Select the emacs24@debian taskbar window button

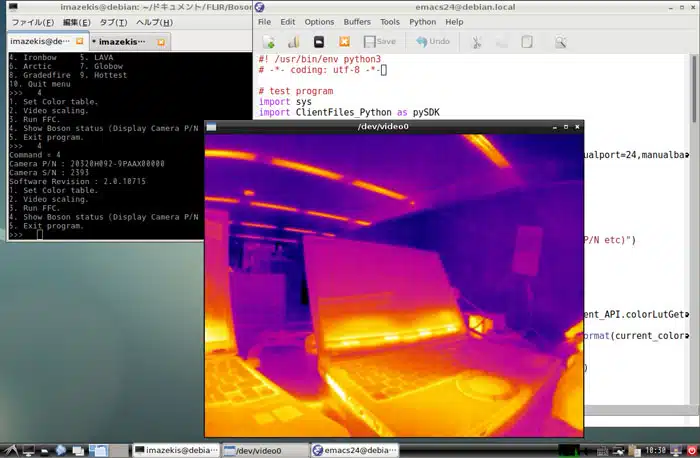click(351, 450)
